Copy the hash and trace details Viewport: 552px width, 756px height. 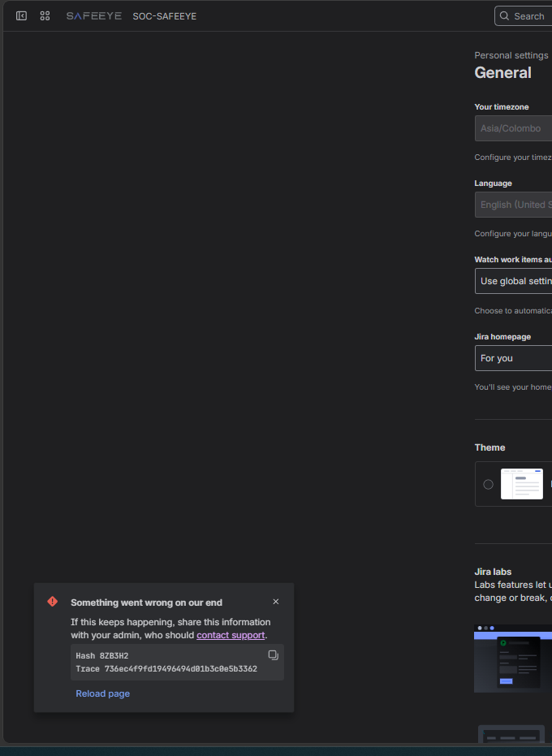(x=274, y=654)
